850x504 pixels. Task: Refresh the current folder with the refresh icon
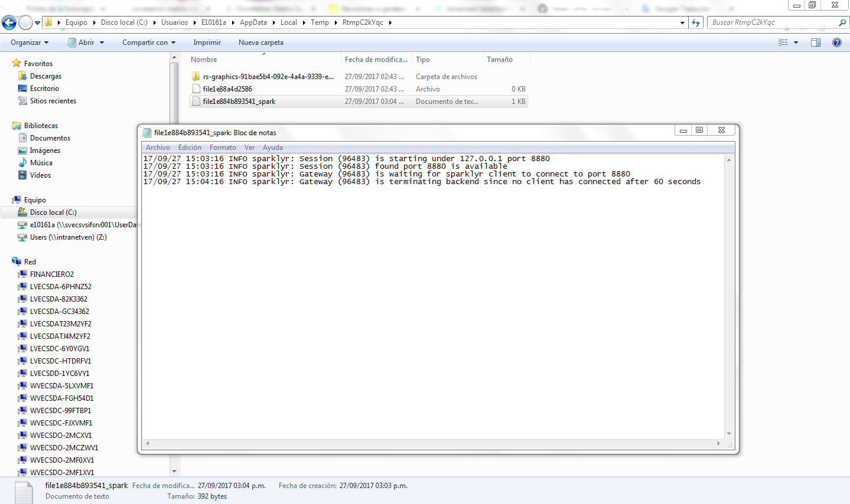[x=696, y=22]
